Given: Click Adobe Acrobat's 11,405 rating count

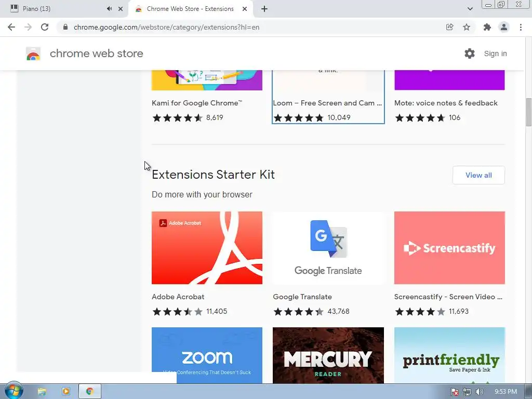Looking at the screenshot, I should [217, 312].
